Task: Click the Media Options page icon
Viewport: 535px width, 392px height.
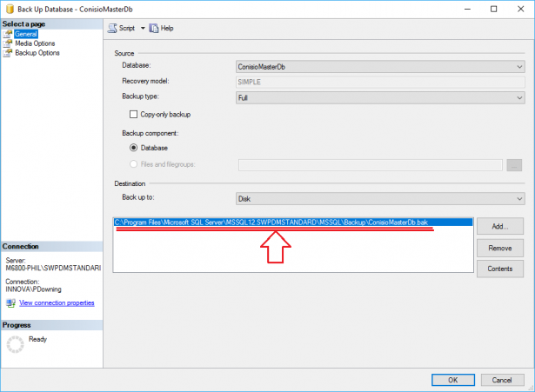Action: 8,43
